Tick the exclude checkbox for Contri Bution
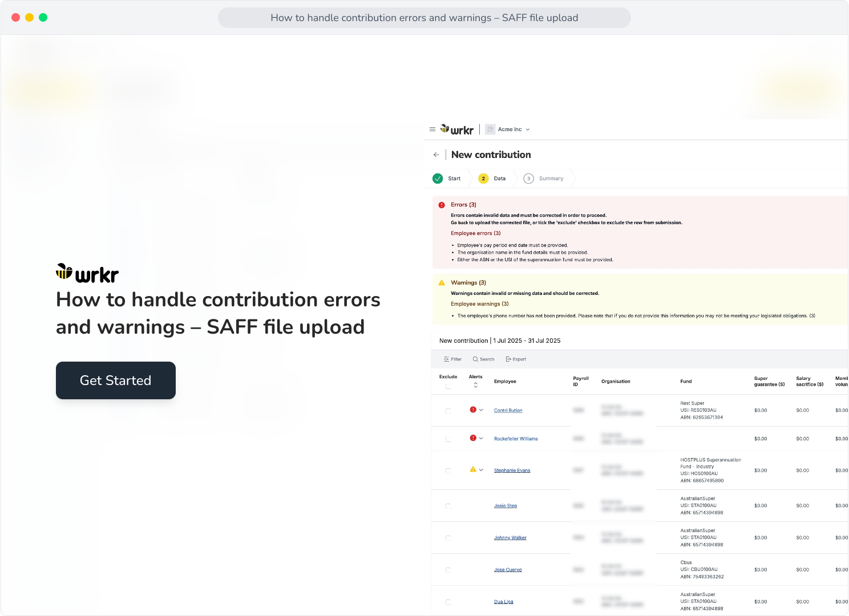This screenshot has width=849, height=616. 448,411
